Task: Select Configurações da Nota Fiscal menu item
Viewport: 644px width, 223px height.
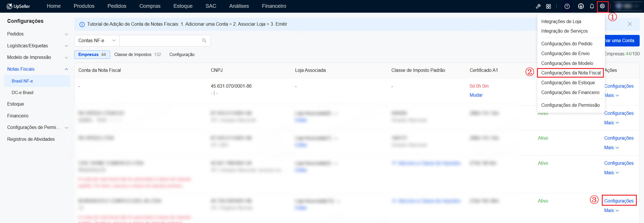Action: click(571, 73)
